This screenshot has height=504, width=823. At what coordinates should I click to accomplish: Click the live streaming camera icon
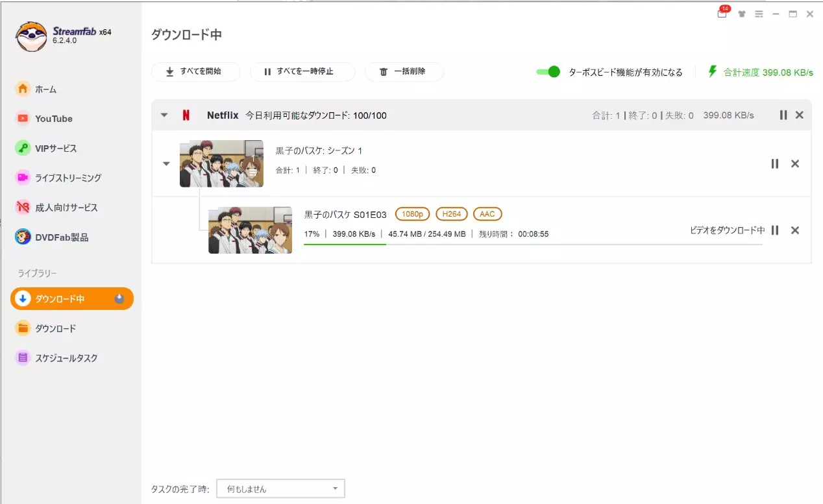pyautogui.click(x=23, y=178)
